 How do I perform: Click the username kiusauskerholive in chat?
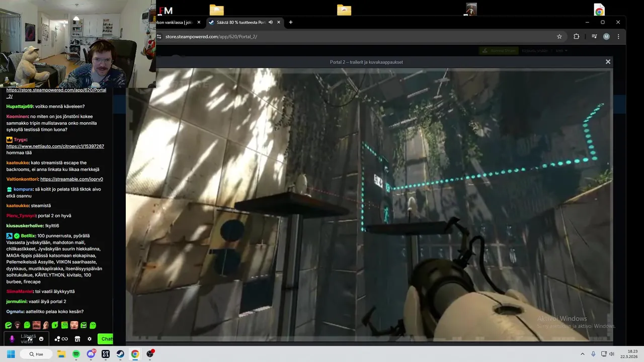click(25, 226)
